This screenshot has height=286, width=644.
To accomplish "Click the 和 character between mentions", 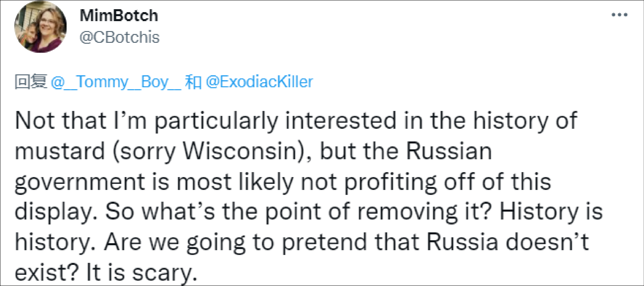I will click(193, 82).
